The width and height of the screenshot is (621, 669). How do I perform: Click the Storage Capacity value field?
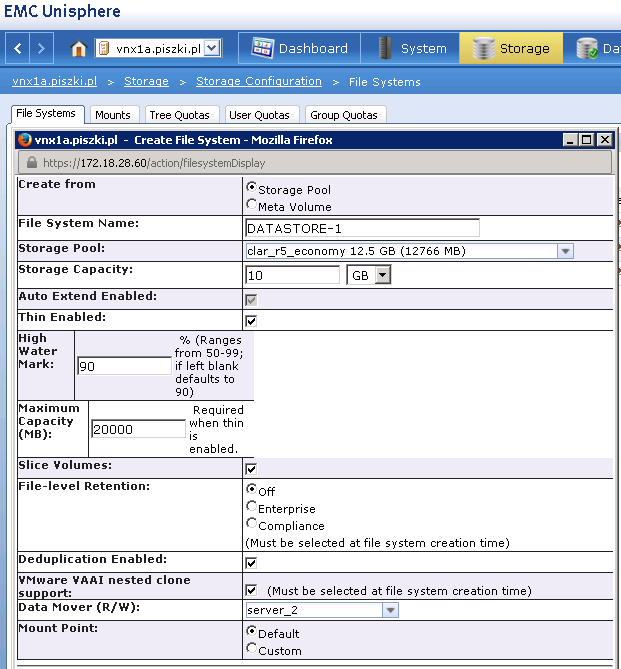point(292,275)
